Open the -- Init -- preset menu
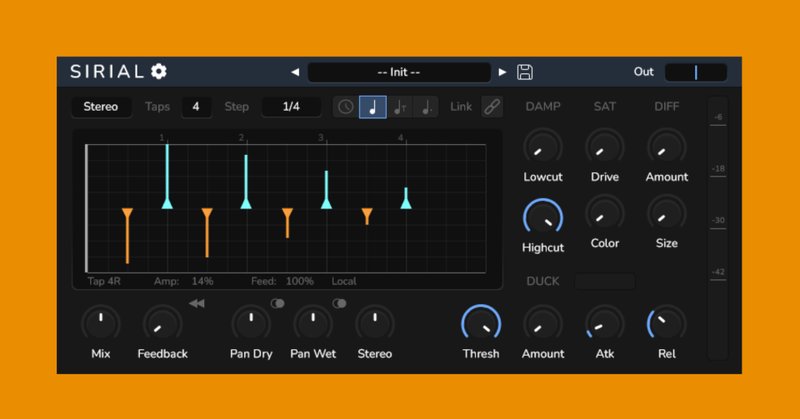This screenshot has width=800, height=419. click(399, 72)
